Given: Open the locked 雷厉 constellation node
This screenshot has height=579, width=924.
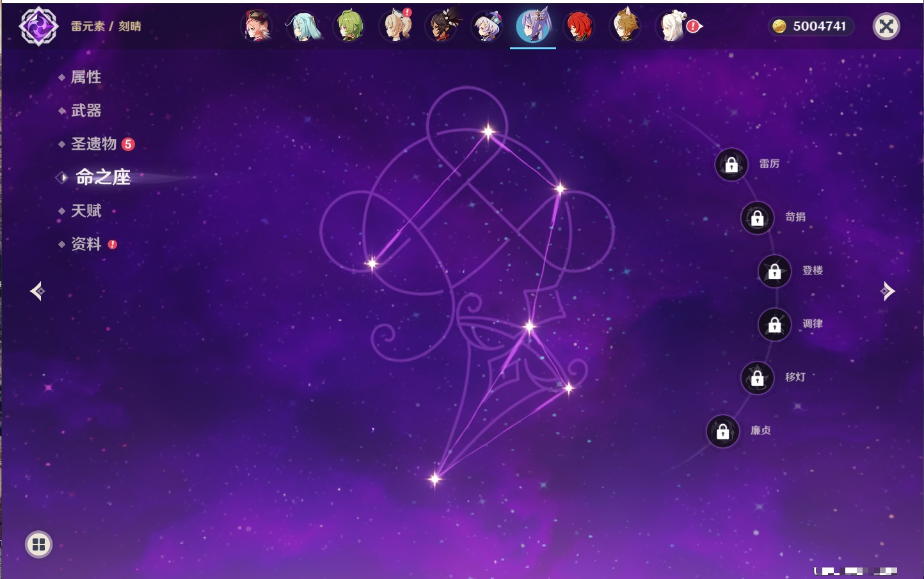Looking at the screenshot, I should pos(731,164).
